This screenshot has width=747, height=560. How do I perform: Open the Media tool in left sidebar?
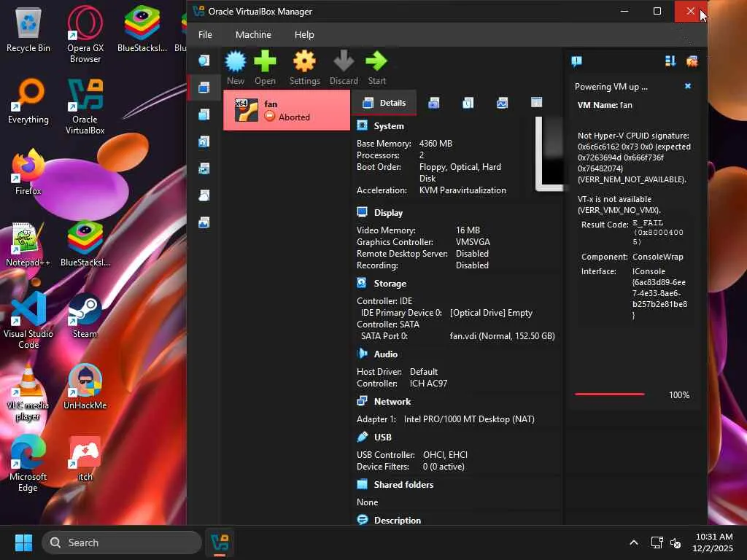(204, 141)
